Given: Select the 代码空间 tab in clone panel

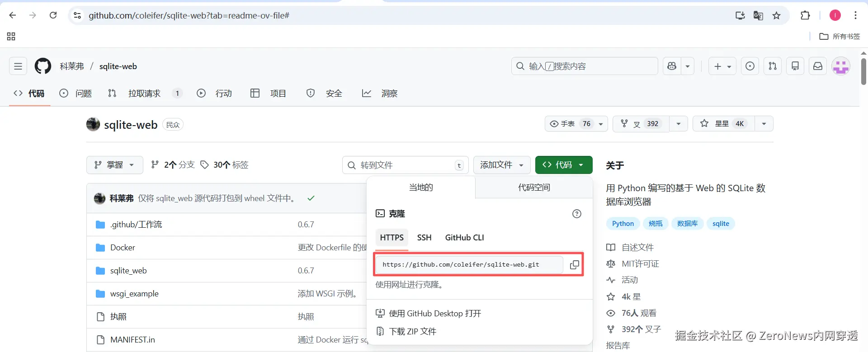Looking at the screenshot, I should (x=534, y=188).
